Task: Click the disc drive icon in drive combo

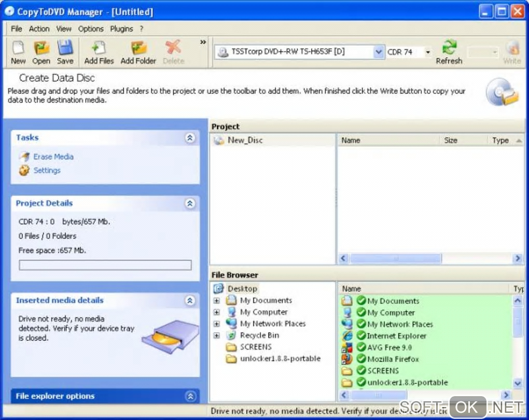Action: [223, 52]
